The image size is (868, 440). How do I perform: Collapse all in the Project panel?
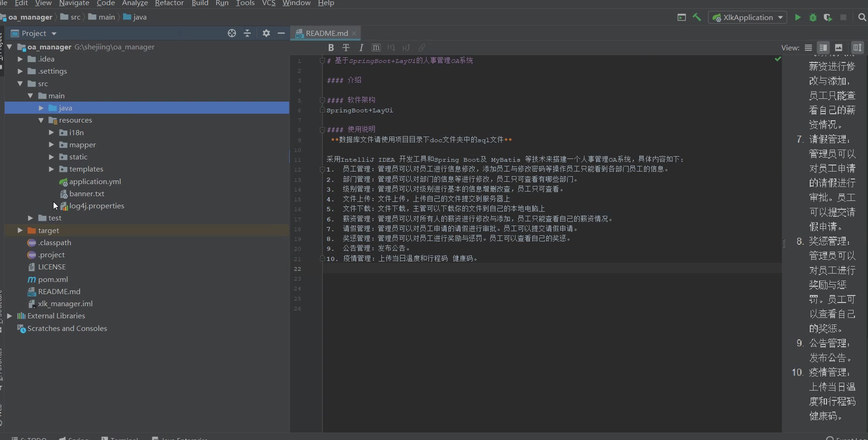(x=247, y=33)
